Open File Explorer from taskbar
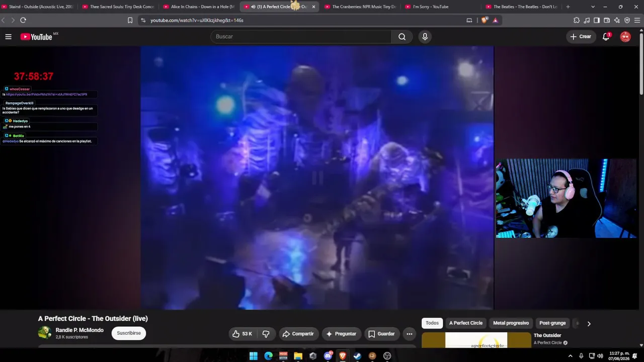Viewport: 644px width, 362px height. point(298,356)
